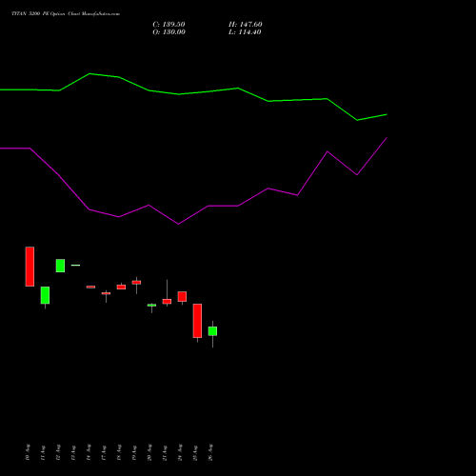Screen dimensions: 476x476
Task: Click the flat green candle for 13 Aug
Action: [75, 265]
